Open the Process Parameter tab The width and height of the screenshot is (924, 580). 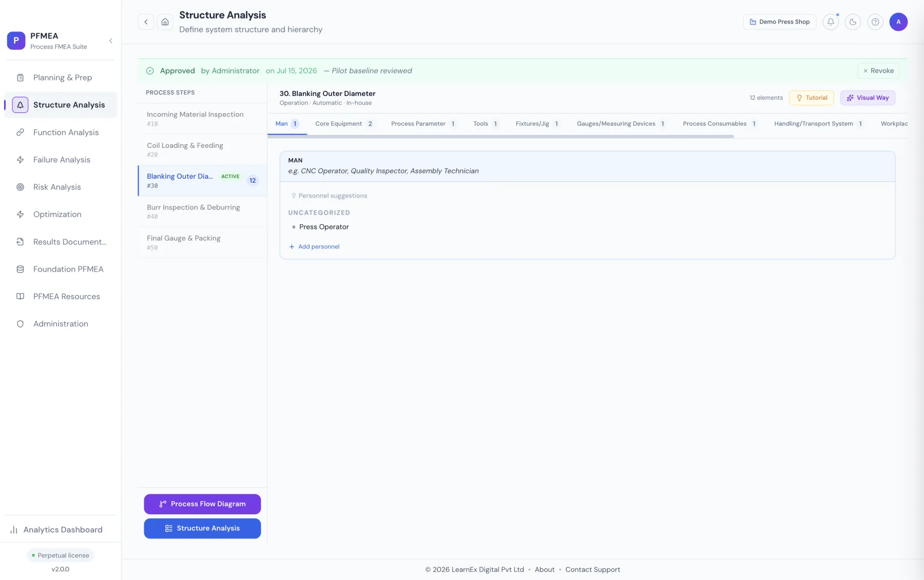click(423, 124)
